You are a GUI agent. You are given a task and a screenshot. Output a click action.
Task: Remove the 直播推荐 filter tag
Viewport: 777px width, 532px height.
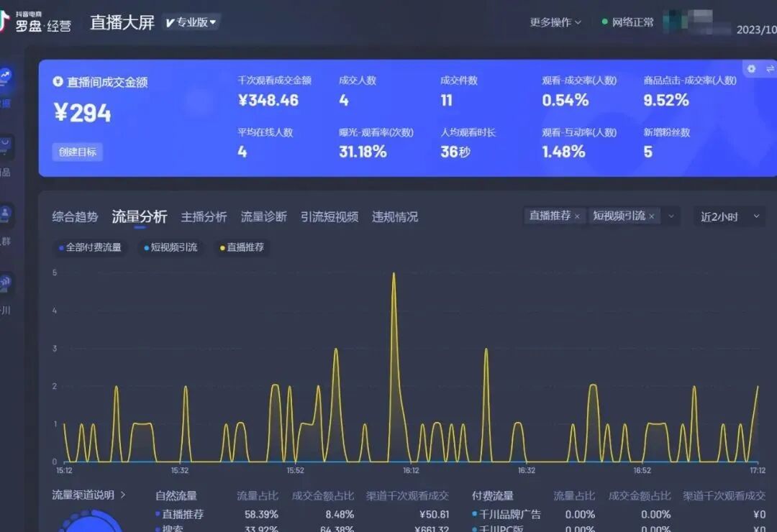(577, 216)
